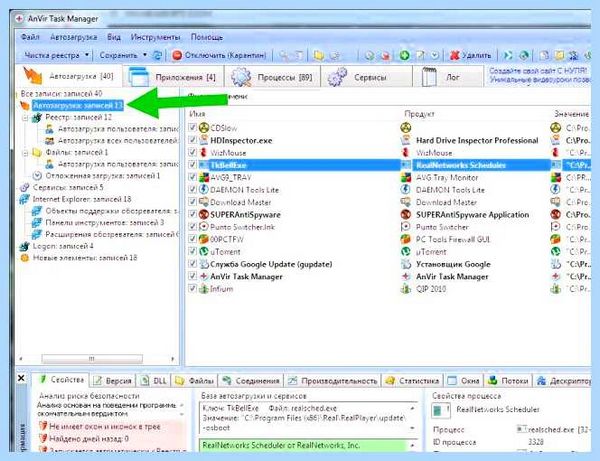Click the Internet Explorer: записей 18 tree icon
The width and height of the screenshot is (600, 461).
25,199
